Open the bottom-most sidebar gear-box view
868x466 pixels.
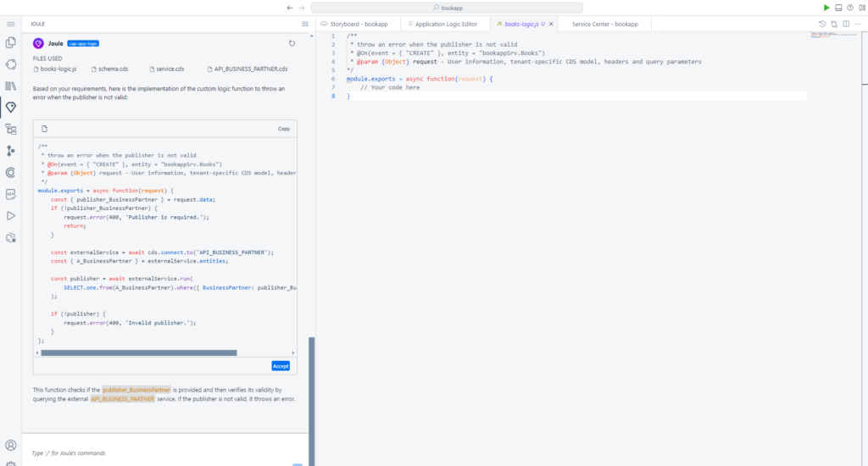tap(10, 238)
